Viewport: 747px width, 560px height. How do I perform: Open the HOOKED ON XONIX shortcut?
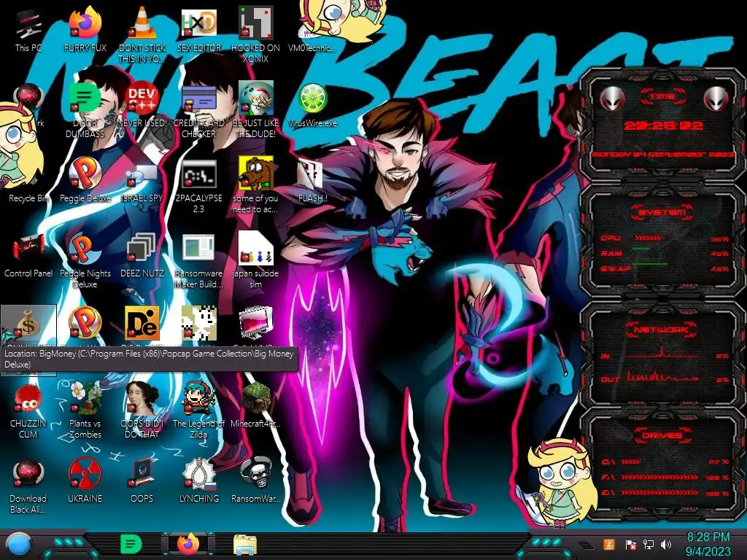point(255,34)
